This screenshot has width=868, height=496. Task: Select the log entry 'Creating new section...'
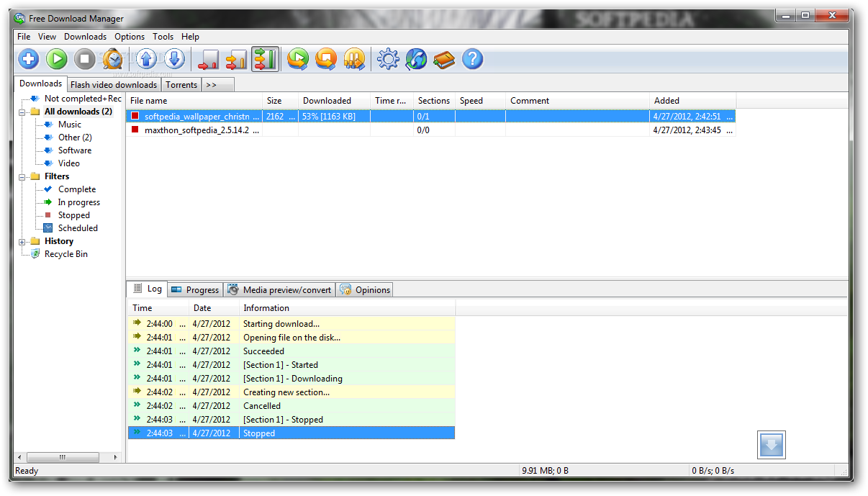[291, 392]
